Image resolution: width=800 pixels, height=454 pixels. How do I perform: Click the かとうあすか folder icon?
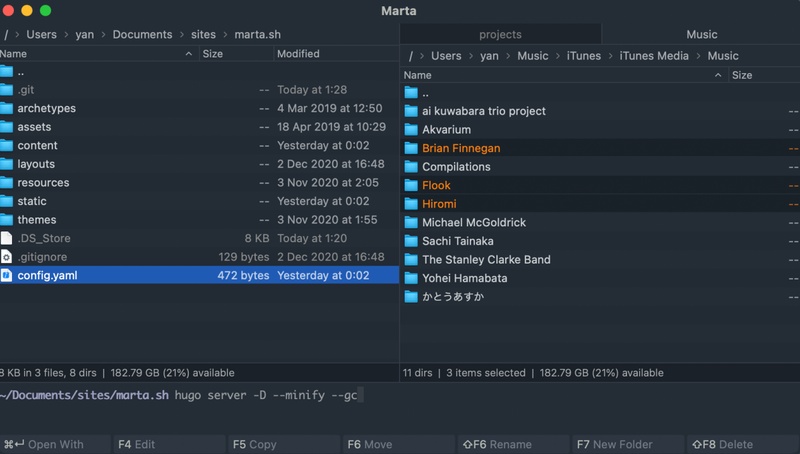point(411,297)
